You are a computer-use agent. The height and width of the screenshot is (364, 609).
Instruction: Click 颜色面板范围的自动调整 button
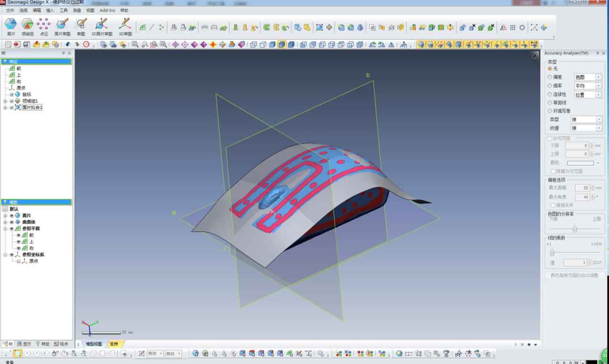click(574, 275)
